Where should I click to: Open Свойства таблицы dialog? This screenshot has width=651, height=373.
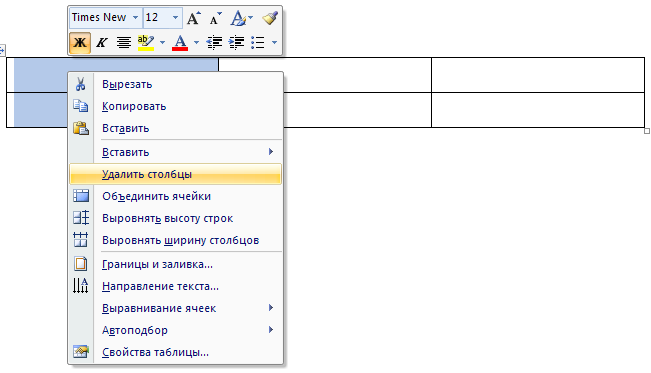(176, 352)
